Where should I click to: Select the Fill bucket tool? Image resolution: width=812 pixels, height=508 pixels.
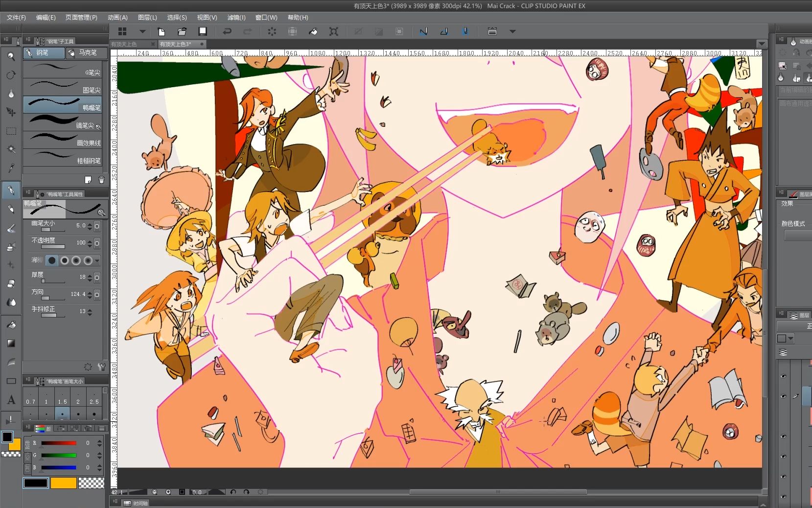11,325
